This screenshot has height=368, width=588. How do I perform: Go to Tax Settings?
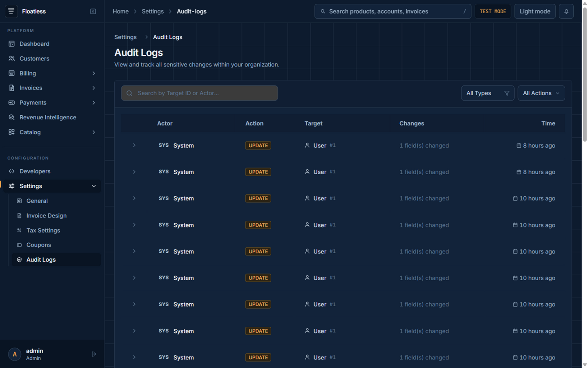point(56,230)
